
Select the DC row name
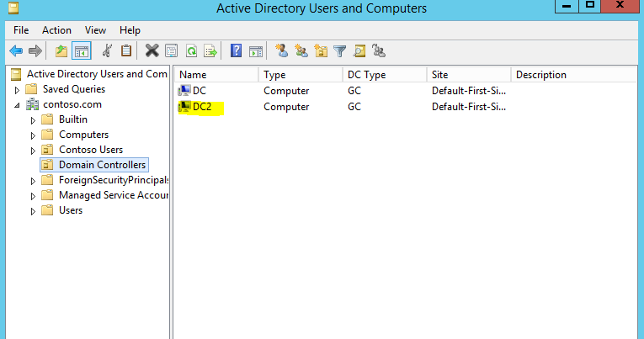200,91
